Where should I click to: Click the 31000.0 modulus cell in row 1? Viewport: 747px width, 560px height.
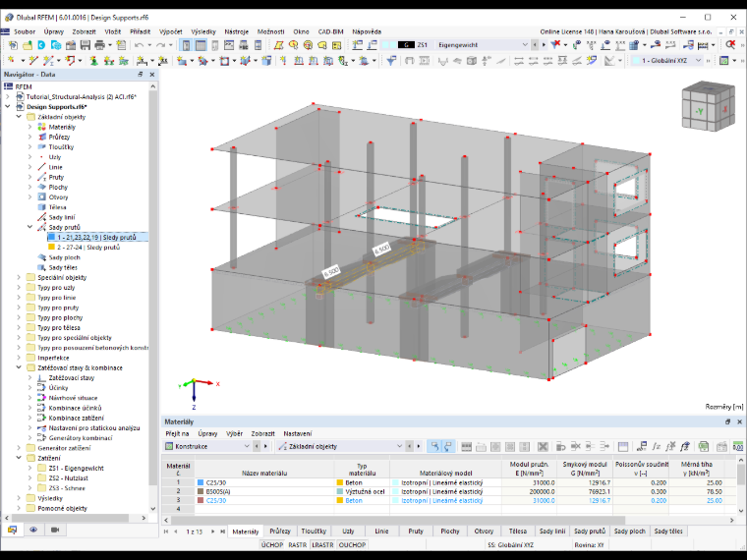pyautogui.click(x=529, y=482)
